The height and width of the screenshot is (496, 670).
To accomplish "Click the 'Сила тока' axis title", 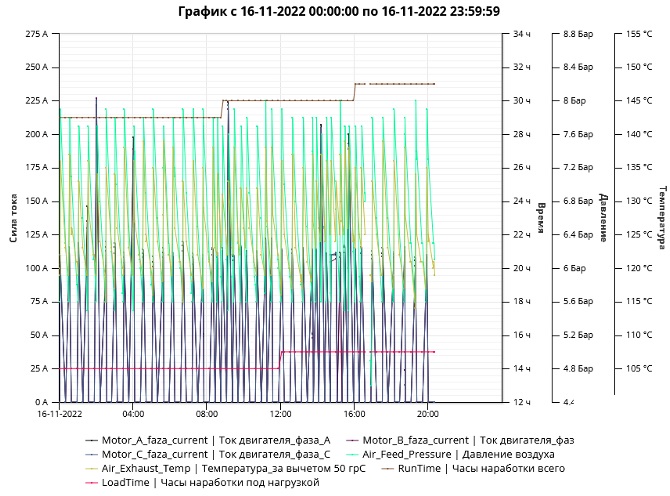I will coord(14,218).
